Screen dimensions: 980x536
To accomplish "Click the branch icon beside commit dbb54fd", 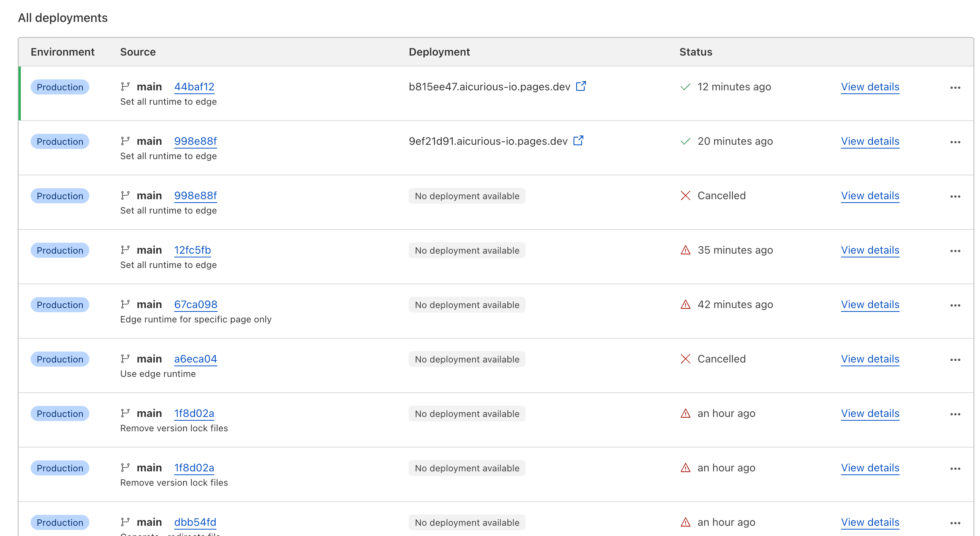I will 125,522.
